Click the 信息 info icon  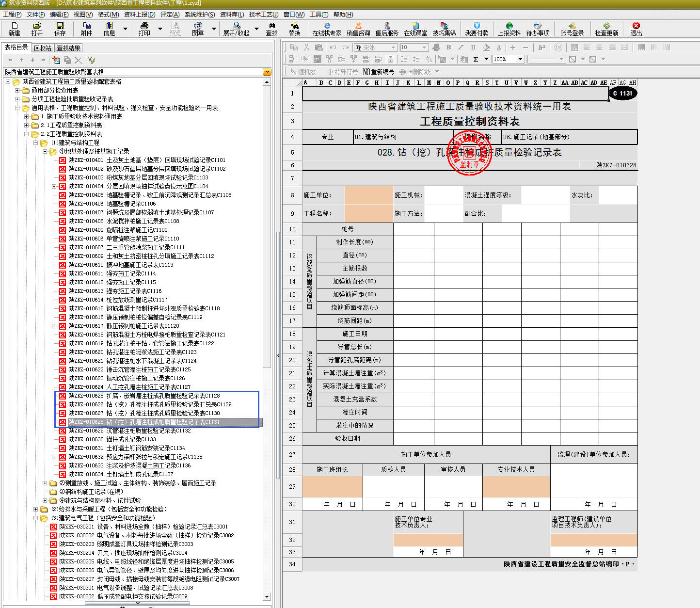coord(109,29)
